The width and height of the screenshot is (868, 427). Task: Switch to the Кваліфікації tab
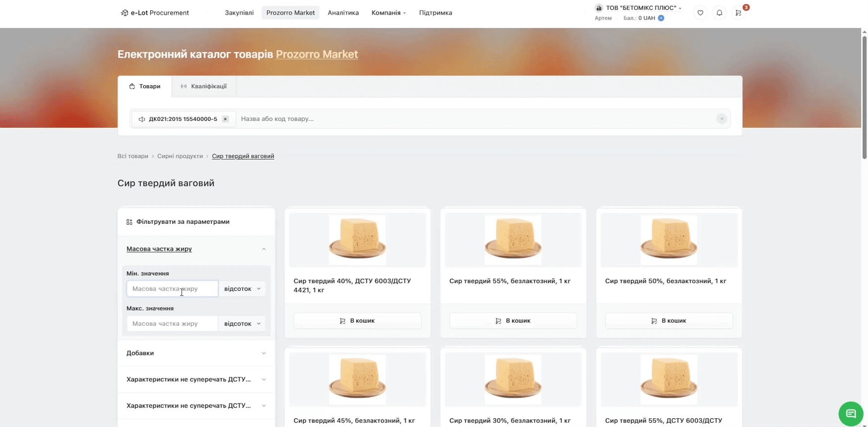[x=204, y=86]
